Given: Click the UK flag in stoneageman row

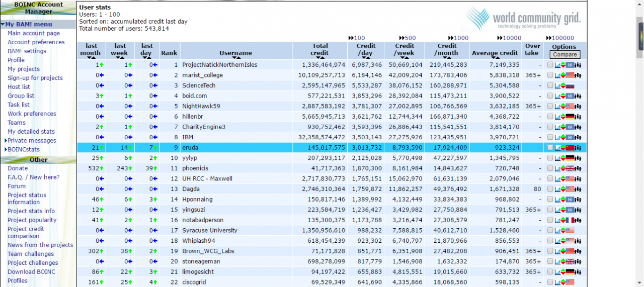Looking at the screenshot, I should (570, 261).
